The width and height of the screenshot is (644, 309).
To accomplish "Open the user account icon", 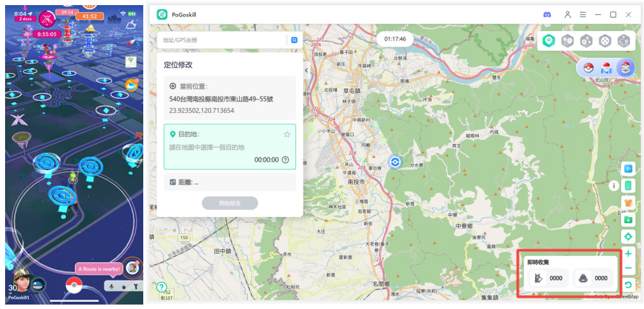I will [567, 15].
